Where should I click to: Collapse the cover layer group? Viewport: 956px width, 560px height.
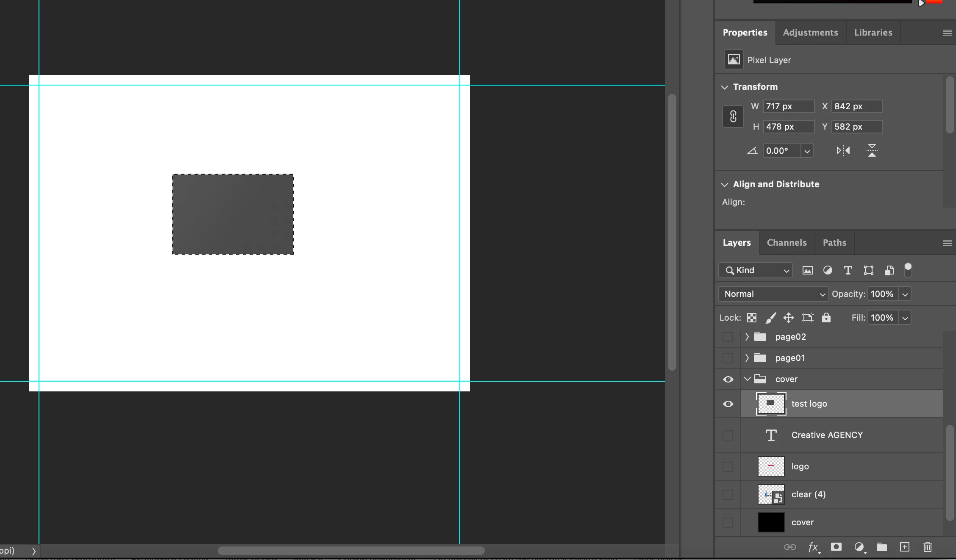click(748, 379)
